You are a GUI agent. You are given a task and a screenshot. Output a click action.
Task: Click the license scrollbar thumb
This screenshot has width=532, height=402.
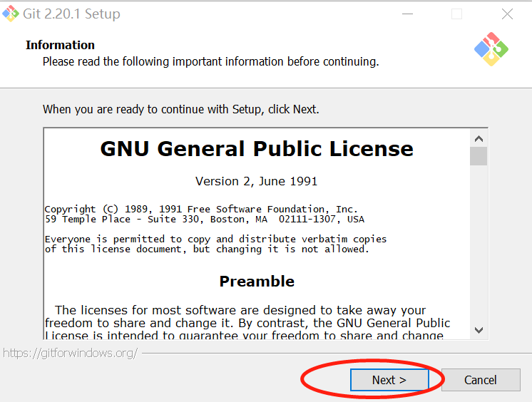[479, 155]
